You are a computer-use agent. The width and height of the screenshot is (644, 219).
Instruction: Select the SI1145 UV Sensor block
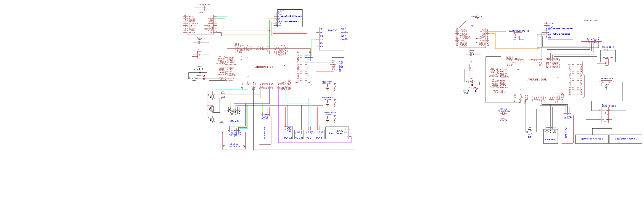click(338, 66)
